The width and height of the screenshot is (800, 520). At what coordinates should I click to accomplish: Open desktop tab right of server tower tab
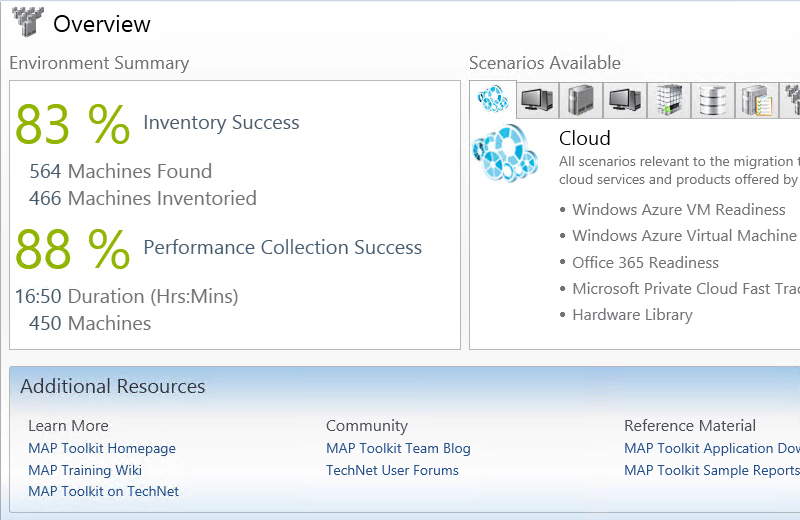(625, 100)
